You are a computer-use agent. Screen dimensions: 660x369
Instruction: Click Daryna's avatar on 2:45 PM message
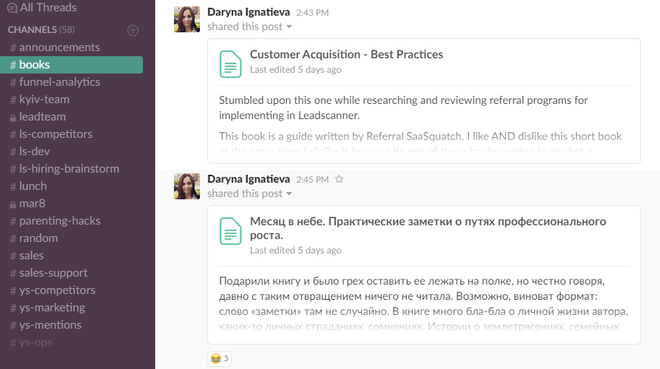point(187,186)
